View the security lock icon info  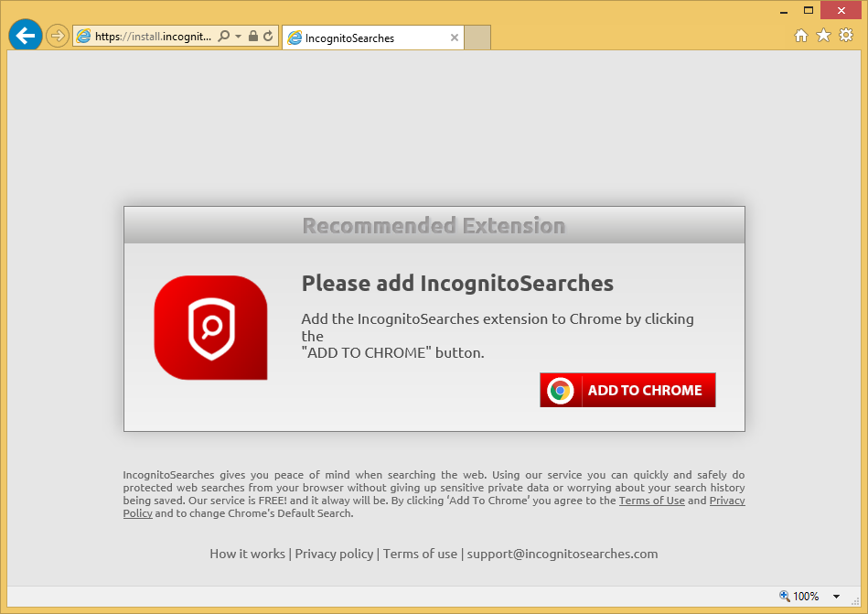(x=253, y=36)
